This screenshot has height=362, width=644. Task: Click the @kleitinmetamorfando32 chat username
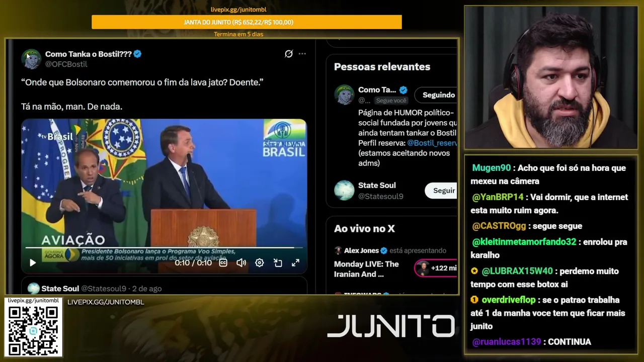(x=524, y=242)
